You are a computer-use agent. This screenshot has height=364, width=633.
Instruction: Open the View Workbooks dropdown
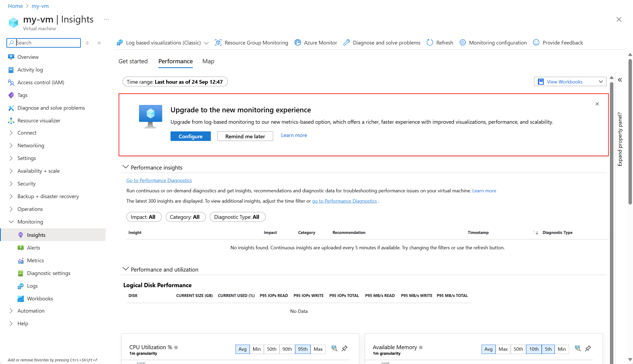(x=570, y=82)
